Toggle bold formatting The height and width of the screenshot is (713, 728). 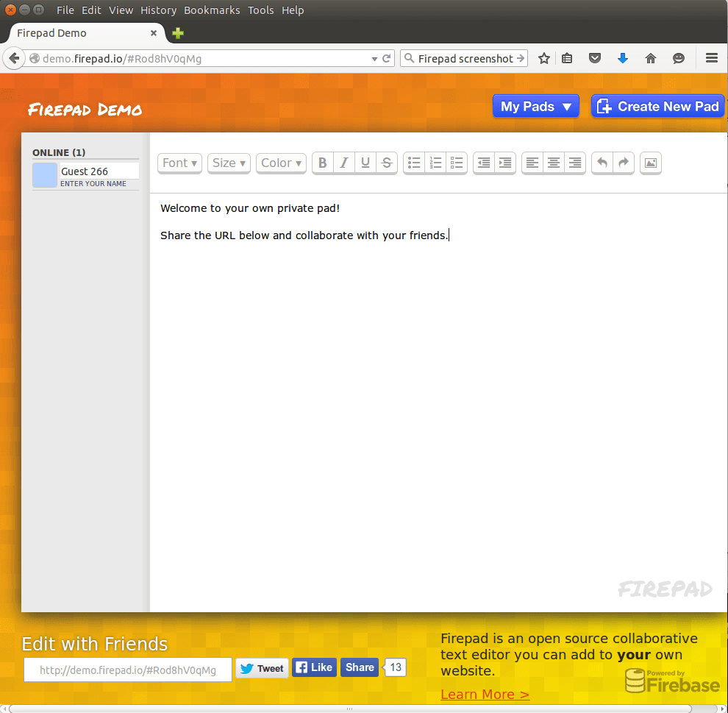click(x=323, y=163)
